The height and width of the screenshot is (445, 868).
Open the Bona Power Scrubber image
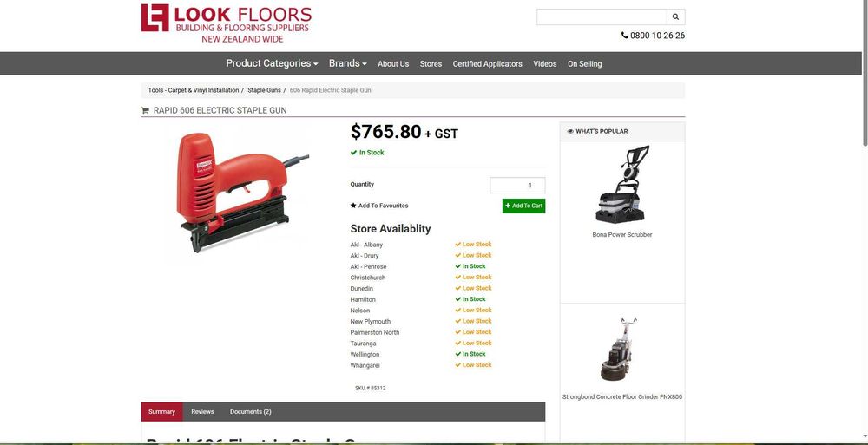point(622,184)
